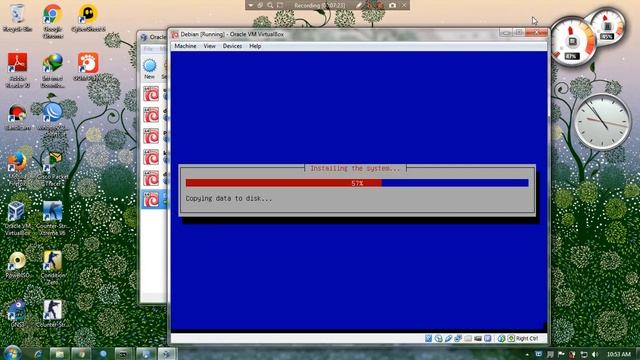Show hidden system tray icons arrow
Viewport: 640px width, 360px height.
coord(527,354)
